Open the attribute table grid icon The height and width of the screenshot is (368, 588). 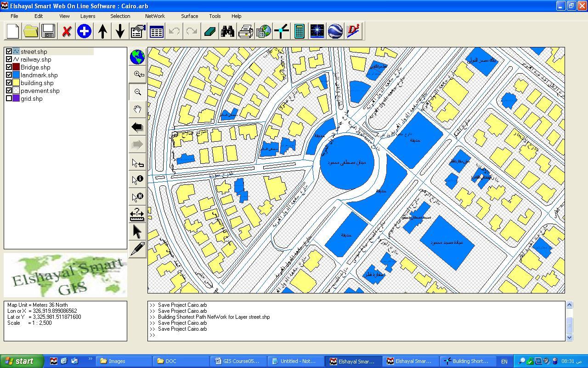156,31
